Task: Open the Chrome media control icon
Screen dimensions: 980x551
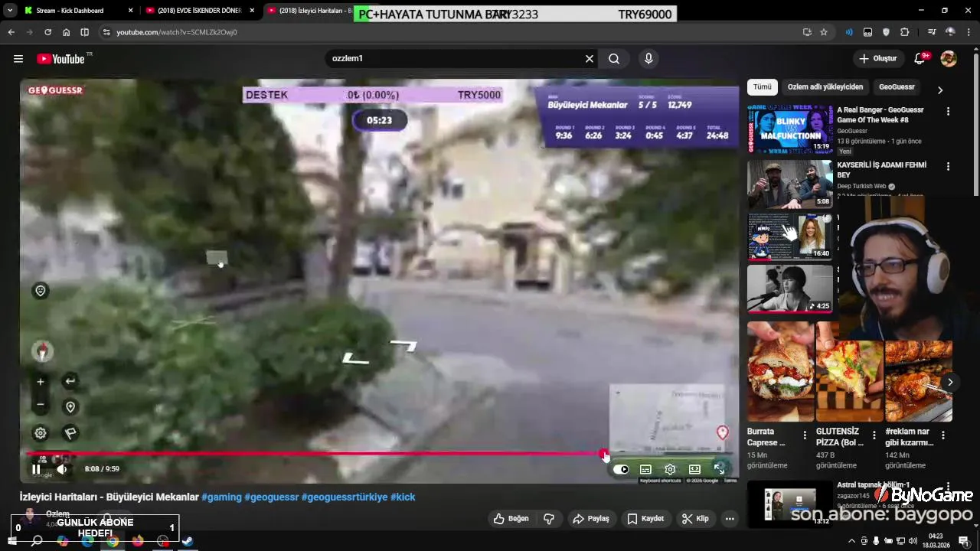Action: 932,32
